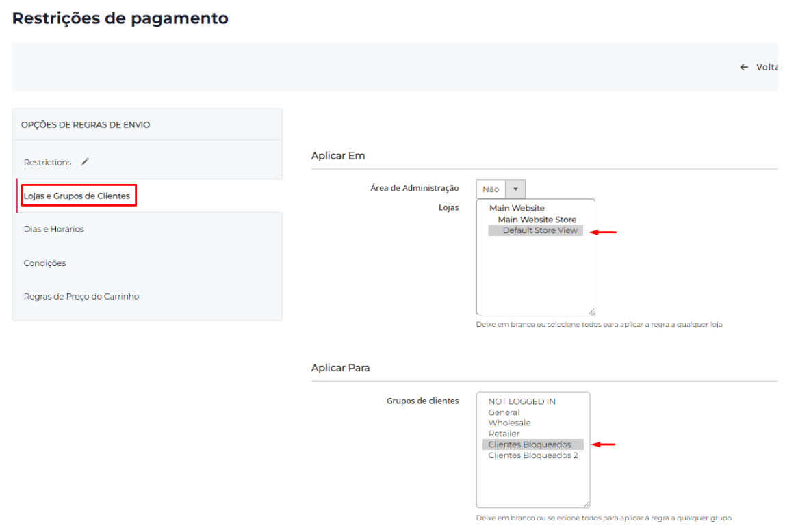Click the pencil icon next to Restrictions
Image resolution: width=785 pixels, height=532 pixels.
pyautogui.click(x=85, y=162)
